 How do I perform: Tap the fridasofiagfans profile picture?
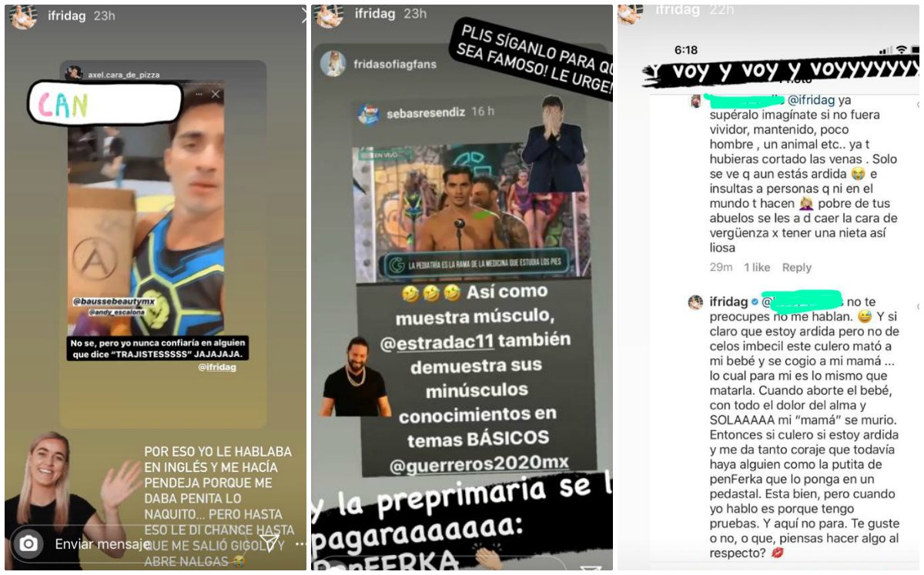333,64
